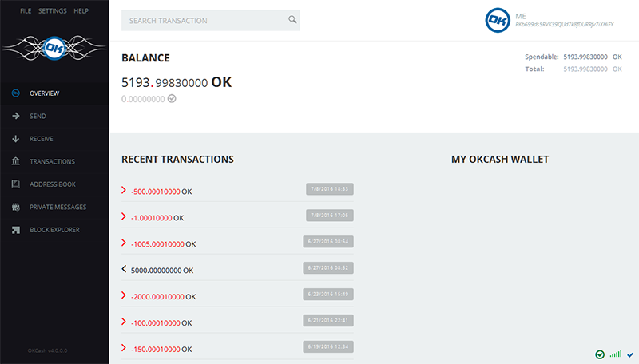Click the Overview sidebar icon
The width and height of the screenshot is (639, 364).
pos(16,93)
